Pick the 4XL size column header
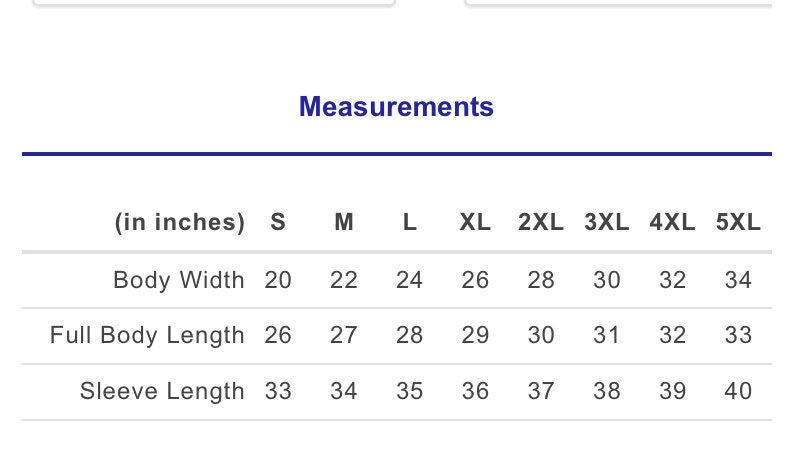This screenshot has height=476, width=802. pos(672,223)
